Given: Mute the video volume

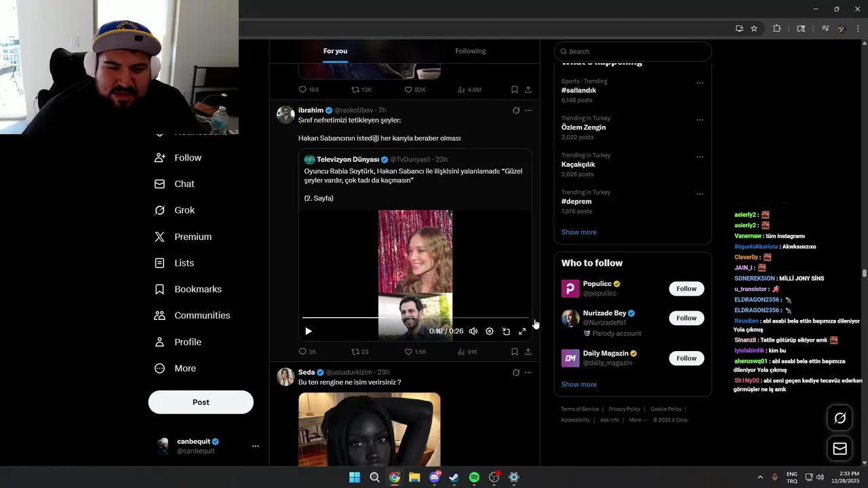Looking at the screenshot, I should [473, 331].
